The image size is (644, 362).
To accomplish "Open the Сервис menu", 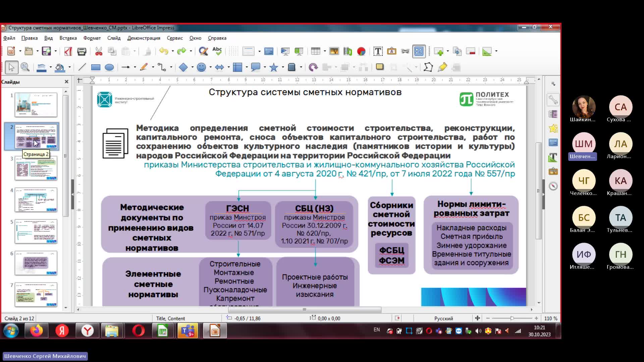I will 175,38.
